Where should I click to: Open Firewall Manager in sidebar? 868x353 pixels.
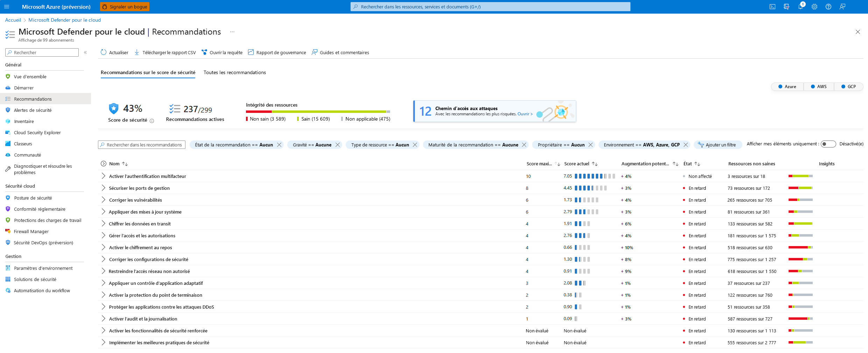31,231
